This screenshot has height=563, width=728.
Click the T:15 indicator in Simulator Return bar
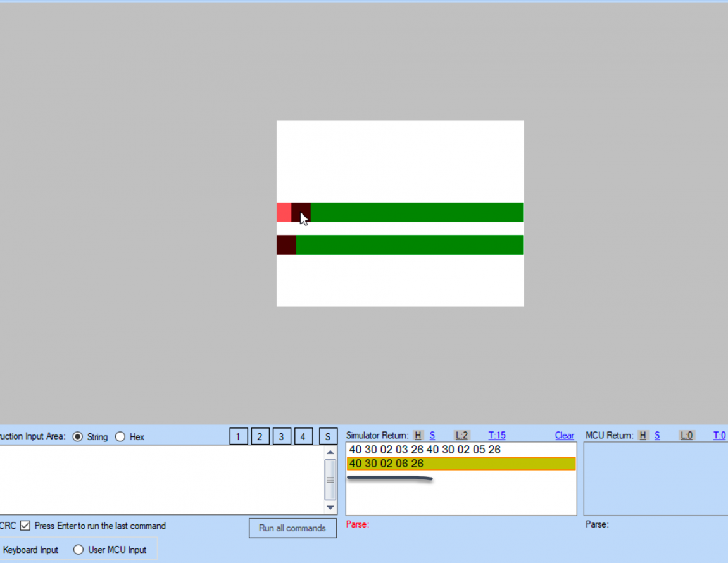497,435
